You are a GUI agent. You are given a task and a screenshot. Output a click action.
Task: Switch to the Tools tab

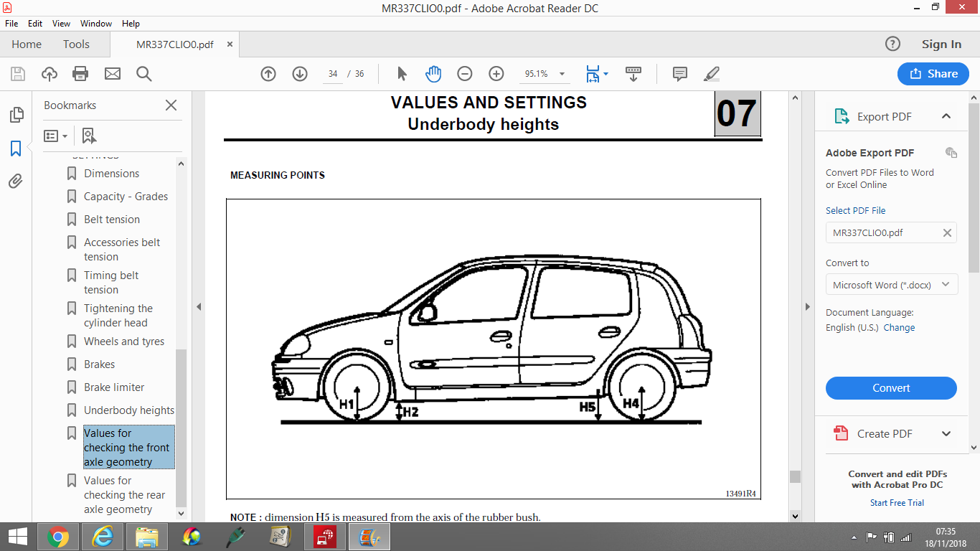pyautogui.click(x=76, y=44)
